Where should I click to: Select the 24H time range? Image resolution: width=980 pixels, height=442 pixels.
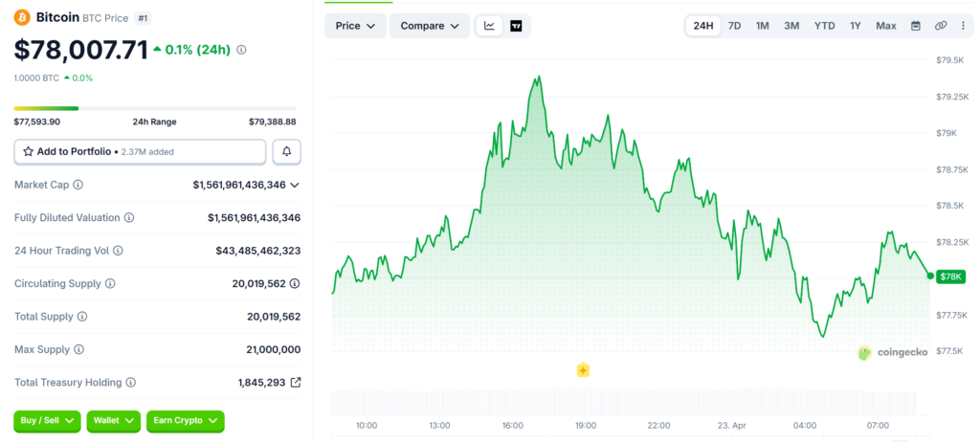click(x=703, y=26)
